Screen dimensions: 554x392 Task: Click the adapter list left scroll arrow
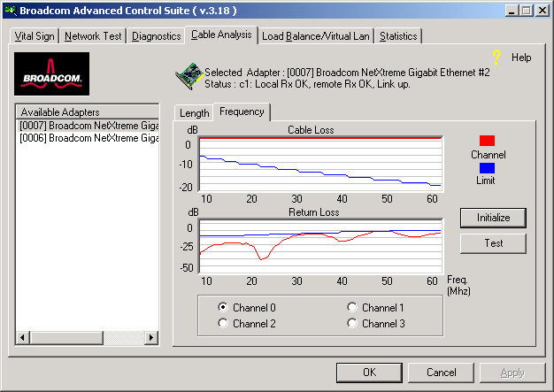pyautogui.click(x=23, y=338)
